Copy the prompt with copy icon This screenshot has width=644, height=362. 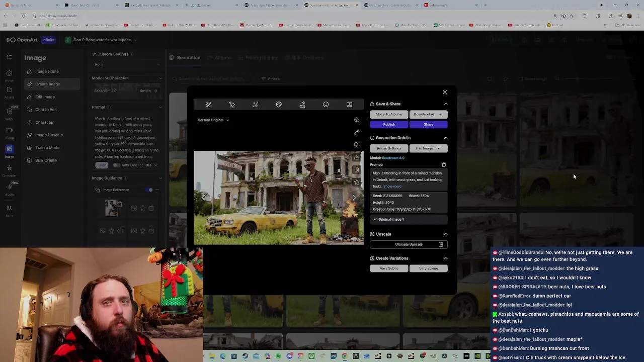(444, 165)
